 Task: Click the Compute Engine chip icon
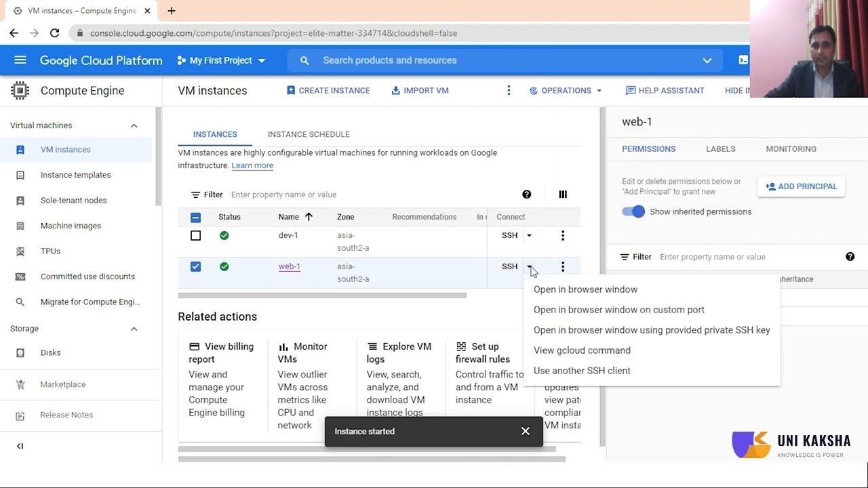click(x=20, y=90)
